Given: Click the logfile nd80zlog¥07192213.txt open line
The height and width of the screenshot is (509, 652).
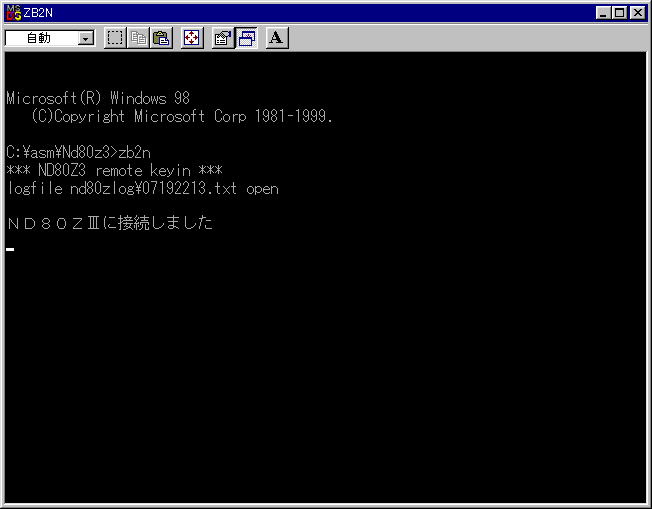Looking at the screenshot, I should coord(143,189).
